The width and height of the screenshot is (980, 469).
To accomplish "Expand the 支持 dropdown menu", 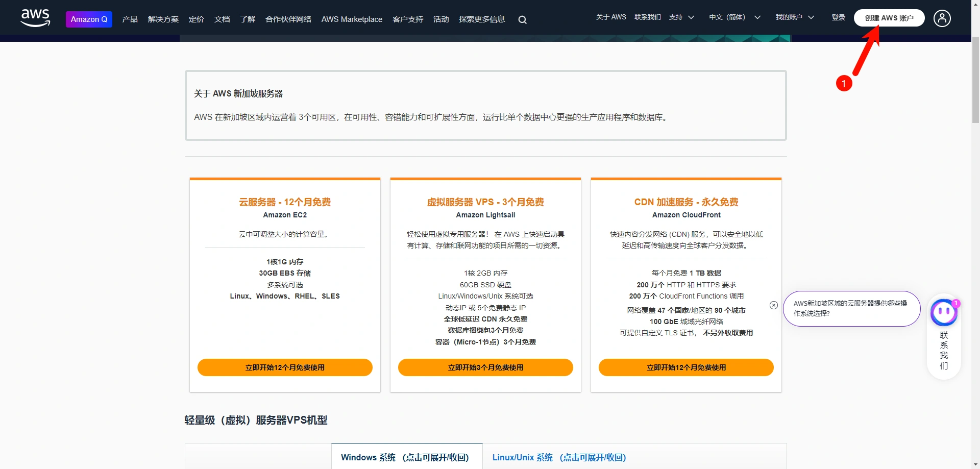I will 681,17.
